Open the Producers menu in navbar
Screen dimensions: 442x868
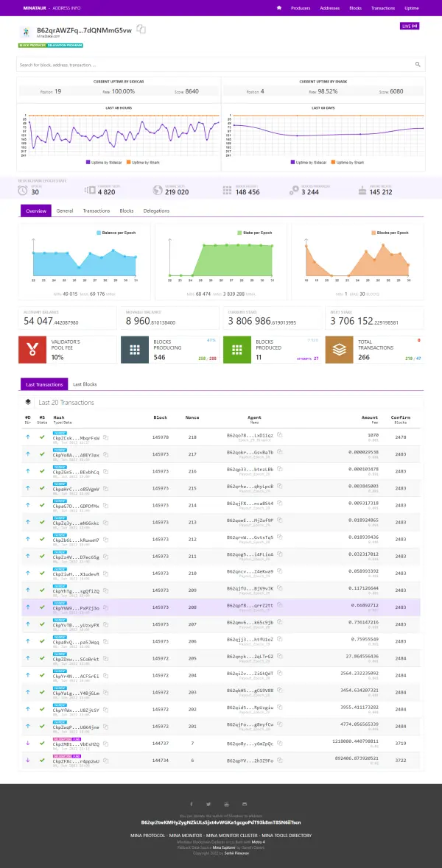point(301,7)
